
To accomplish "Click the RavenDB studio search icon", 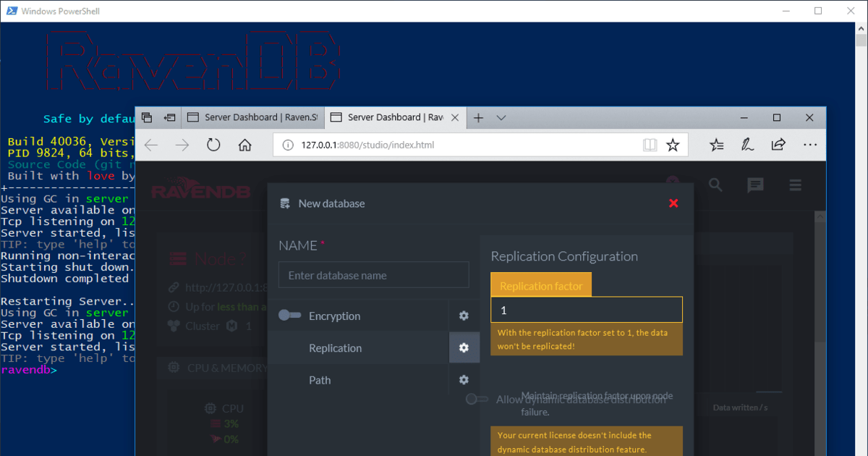I will (x=715, y=185).
